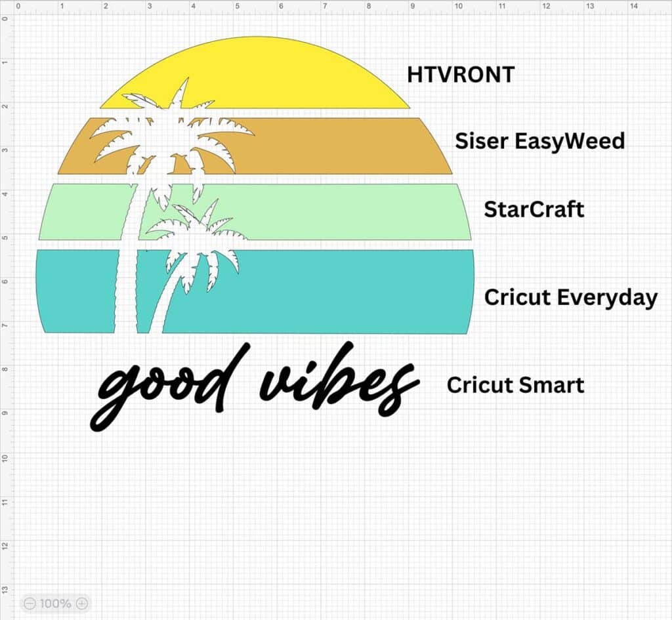Click the vertical ruler on the left

pyautogui.click(x=5, y=328)
